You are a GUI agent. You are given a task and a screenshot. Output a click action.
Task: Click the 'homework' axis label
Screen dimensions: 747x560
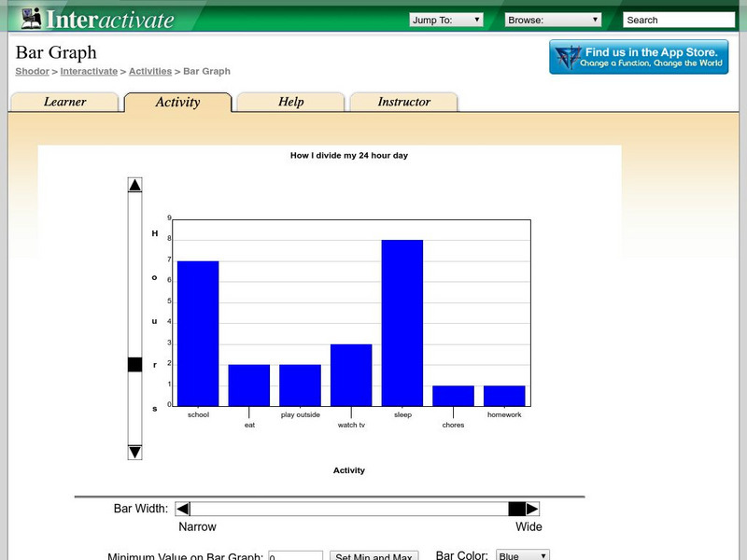[504, 414]
